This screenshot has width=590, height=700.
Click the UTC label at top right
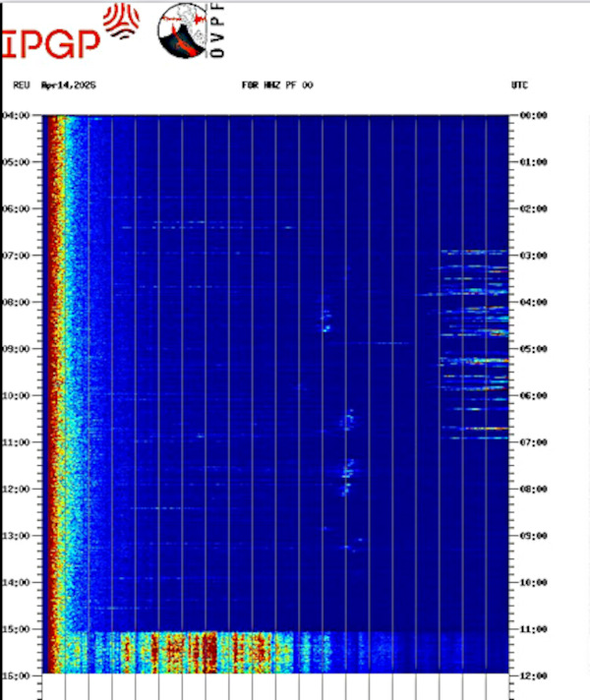pos(519,86)
